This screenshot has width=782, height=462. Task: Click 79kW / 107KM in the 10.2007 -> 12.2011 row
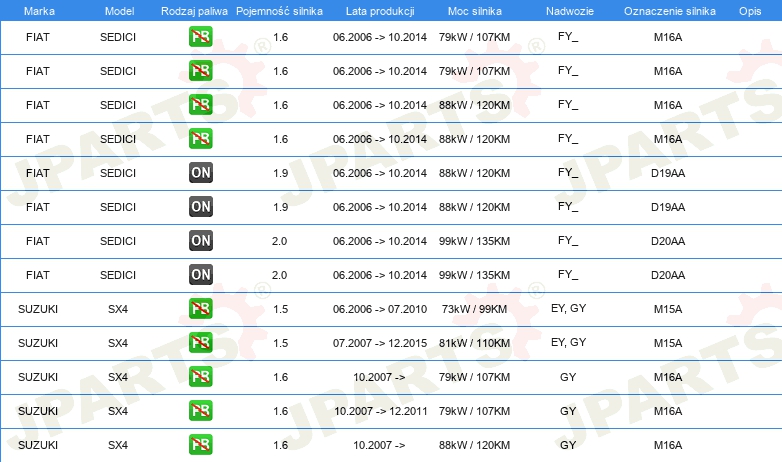click(x=474, y=411)
